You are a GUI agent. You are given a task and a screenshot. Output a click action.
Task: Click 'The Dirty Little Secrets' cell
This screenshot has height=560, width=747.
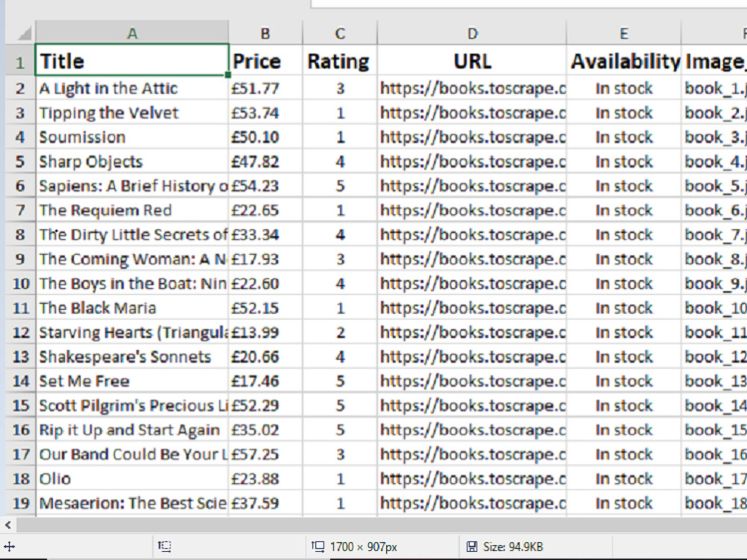[x=132, y=234]
